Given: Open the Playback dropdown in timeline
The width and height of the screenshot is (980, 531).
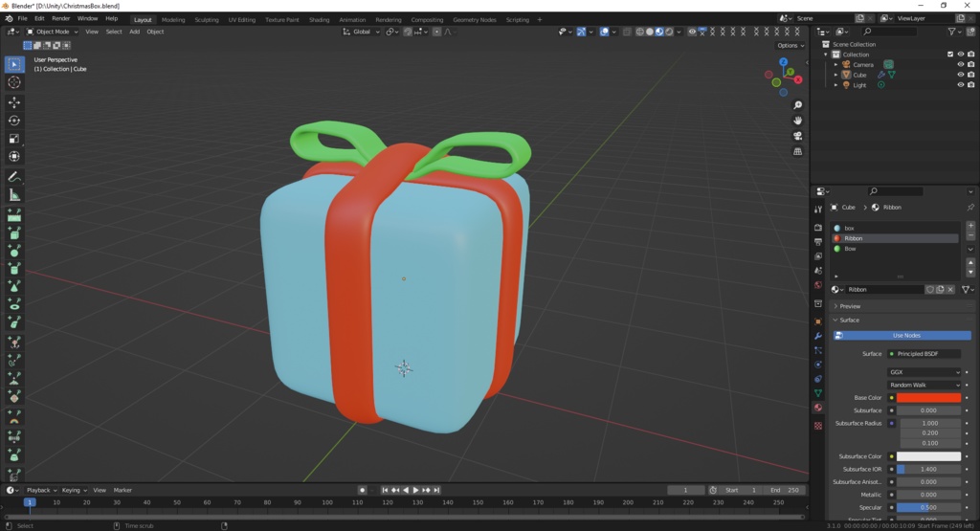Looking at the screenshot, I should click(x=41, y=491).
